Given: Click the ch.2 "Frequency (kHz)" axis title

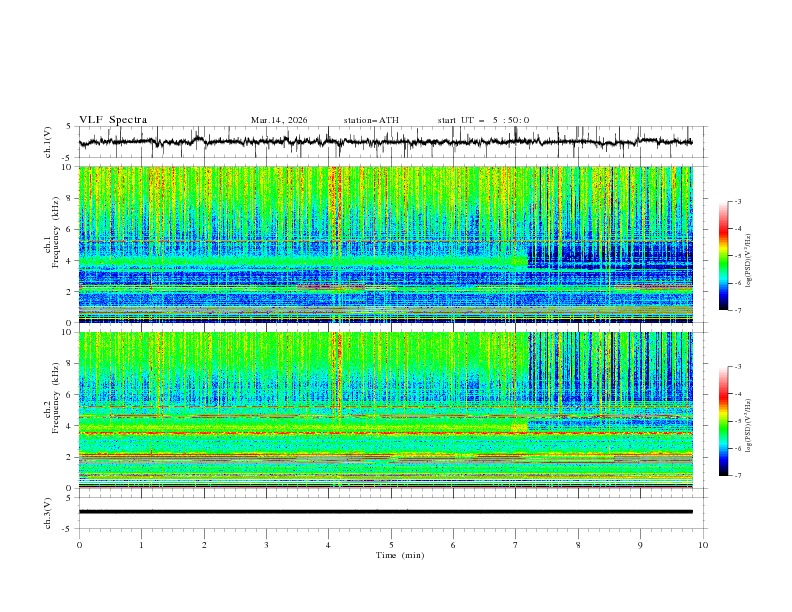Looking at the screenshot, I should click(x=55, y=397).
